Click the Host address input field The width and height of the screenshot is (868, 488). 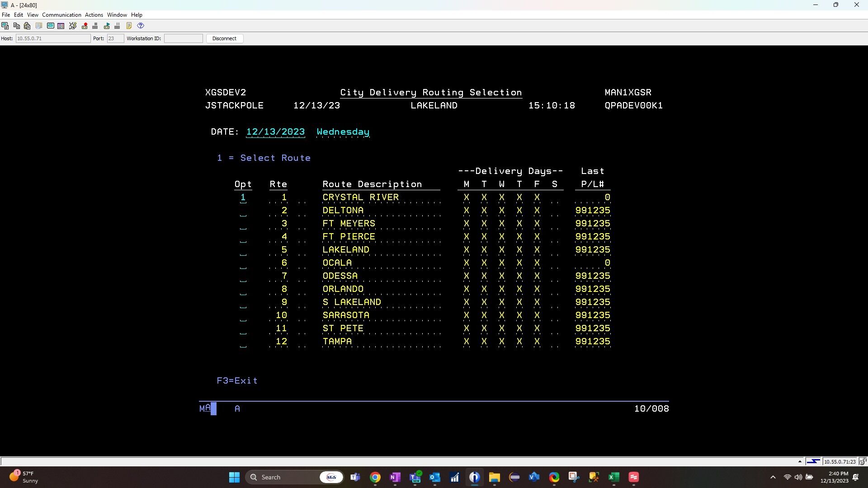pyautogui.click(x=53, y=38)
